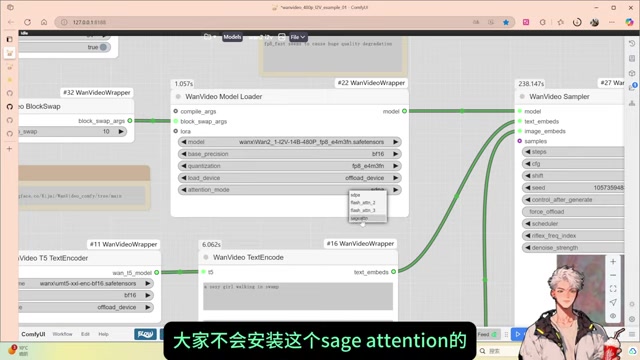Click the browser back arrow

(x=11, y=22)
